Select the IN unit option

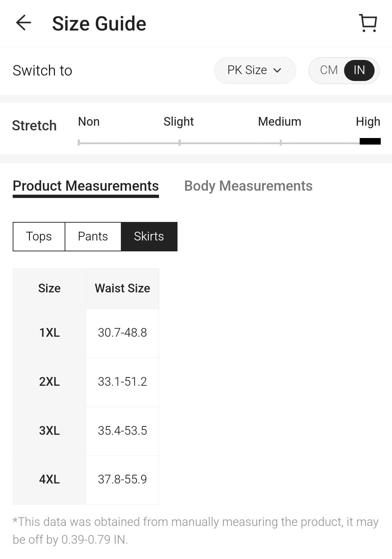(x=359, y=70)
